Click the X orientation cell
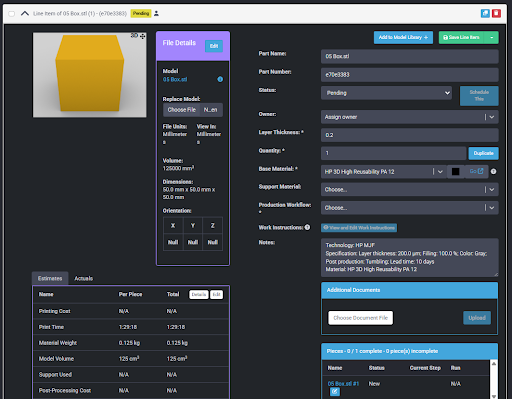The image size is (512, 399). pyautogui.click(x=173, y=226)
